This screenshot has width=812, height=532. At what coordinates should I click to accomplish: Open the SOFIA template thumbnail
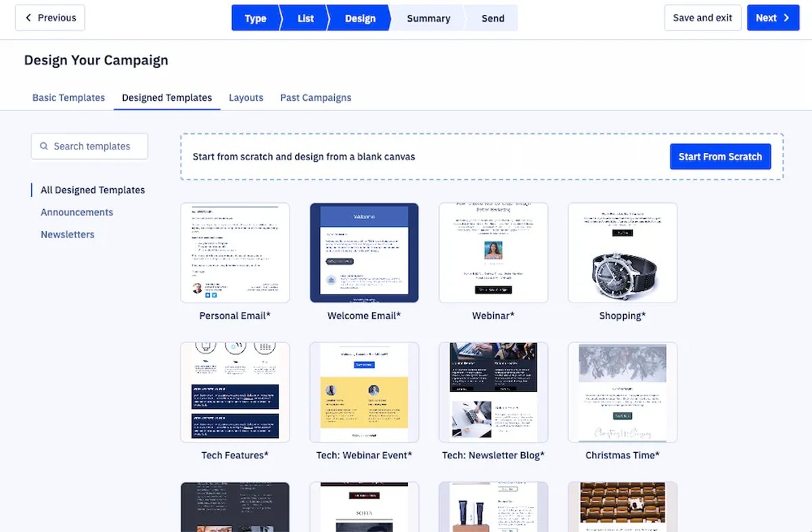(x=364, y=507)
